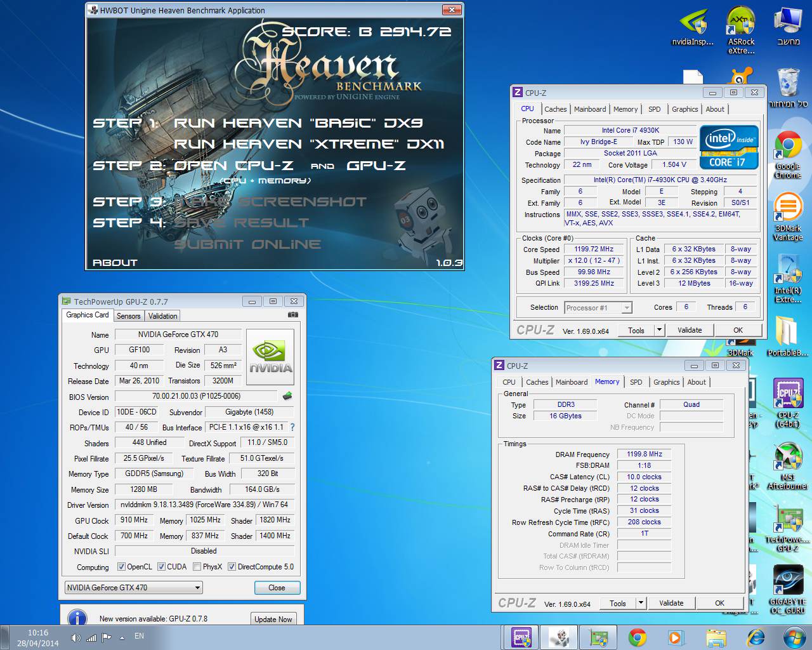Open the CPU-Z (64bit) desktop shortcut
Screen dimensions: 812x650
click(x=788, y=404)
